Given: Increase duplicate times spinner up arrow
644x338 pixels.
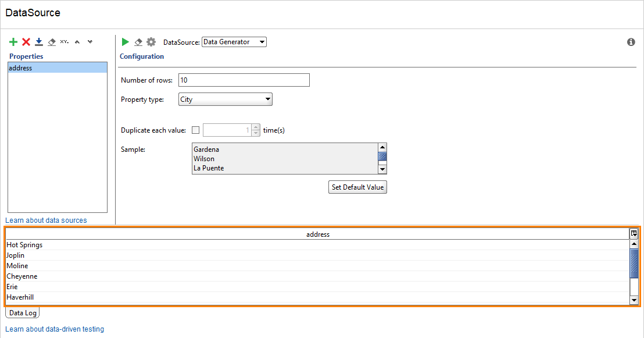Looking at the screenshot, I should tap(256, 127).
